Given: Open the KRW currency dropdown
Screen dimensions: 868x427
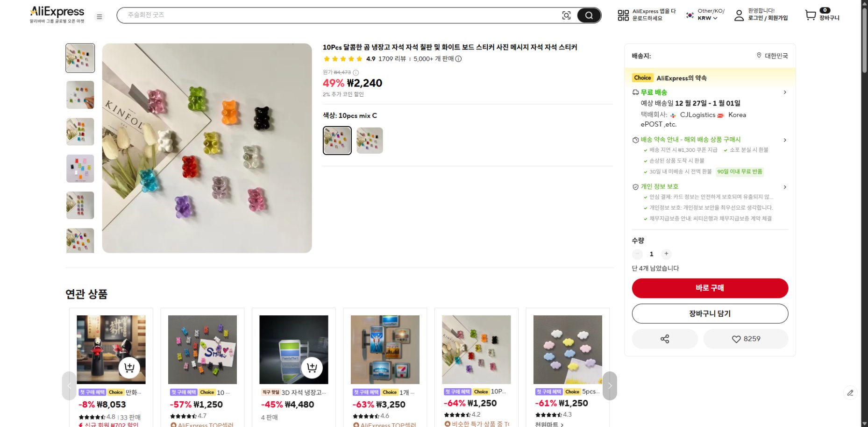Looking at the screenshot, I should tap(707, 18).
